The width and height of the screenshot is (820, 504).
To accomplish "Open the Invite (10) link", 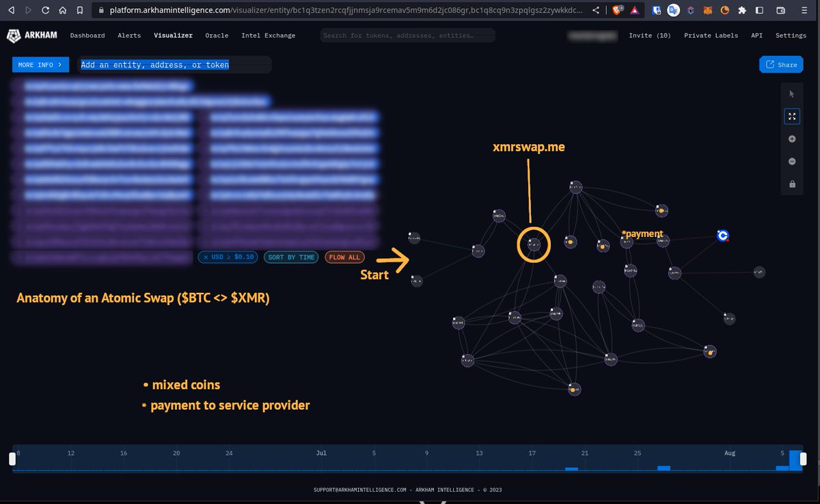I will (x=649, y=36).
